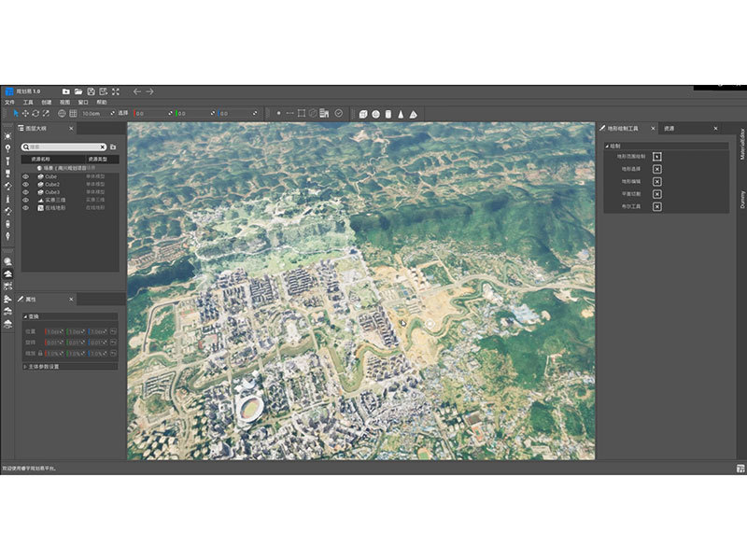Click the globe coordinate icon

coord(62,113)
